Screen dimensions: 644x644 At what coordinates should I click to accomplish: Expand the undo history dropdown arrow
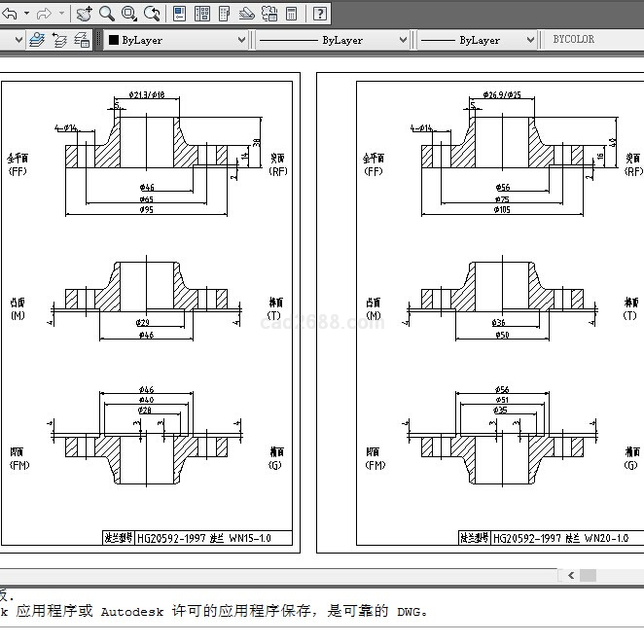point(26,14)
